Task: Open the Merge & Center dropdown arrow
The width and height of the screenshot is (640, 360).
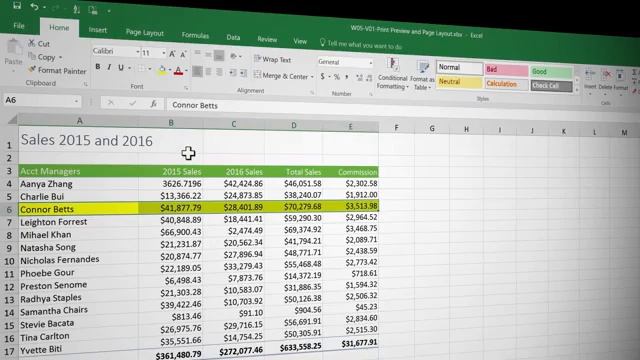Action: pyautogui.click(x=312, y=76)
